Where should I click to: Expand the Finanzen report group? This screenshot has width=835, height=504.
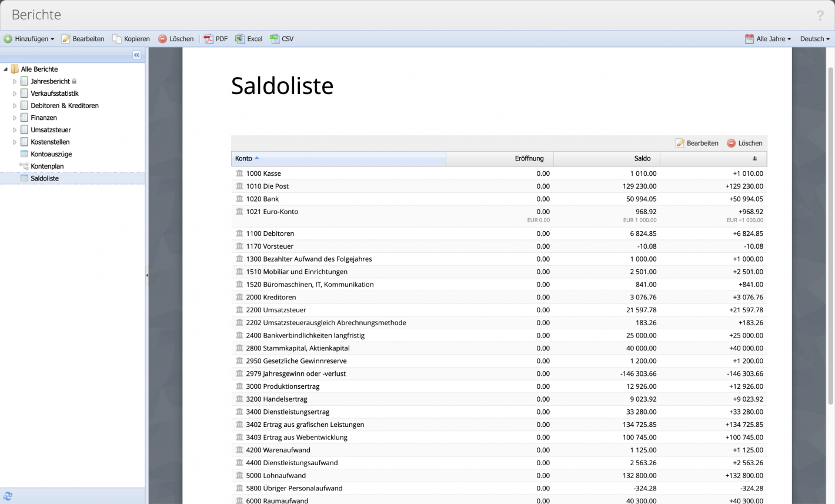15,117
